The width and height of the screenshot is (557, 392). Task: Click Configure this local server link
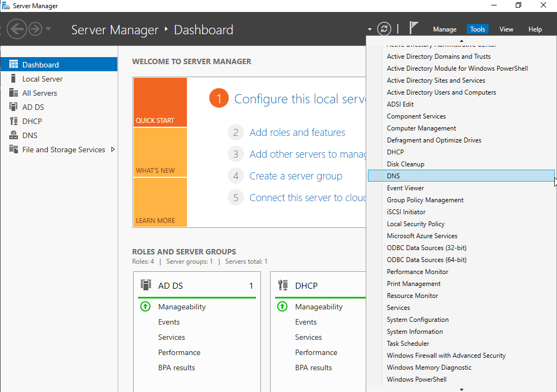pyautogui.click(x=300, y=99)
